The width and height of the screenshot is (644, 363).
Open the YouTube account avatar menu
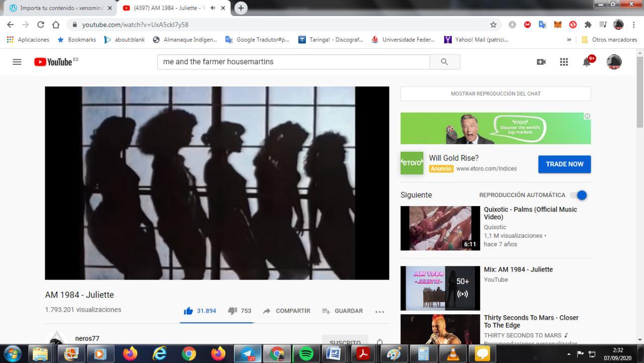[x=614, y=62]
